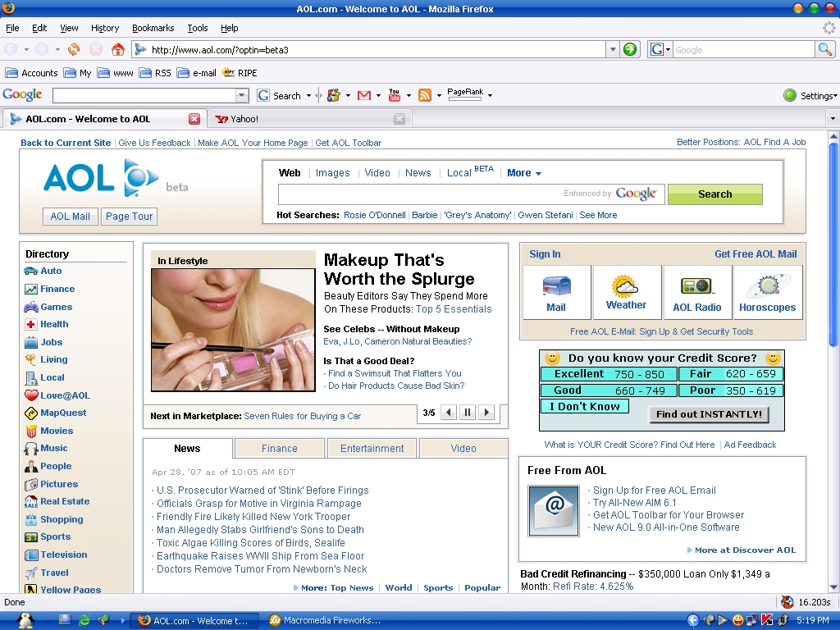This screenshot has height=630, width=840.
Task: Click the Mail mailbox icon
Action: pyautogui.click(x=557, y=286)
